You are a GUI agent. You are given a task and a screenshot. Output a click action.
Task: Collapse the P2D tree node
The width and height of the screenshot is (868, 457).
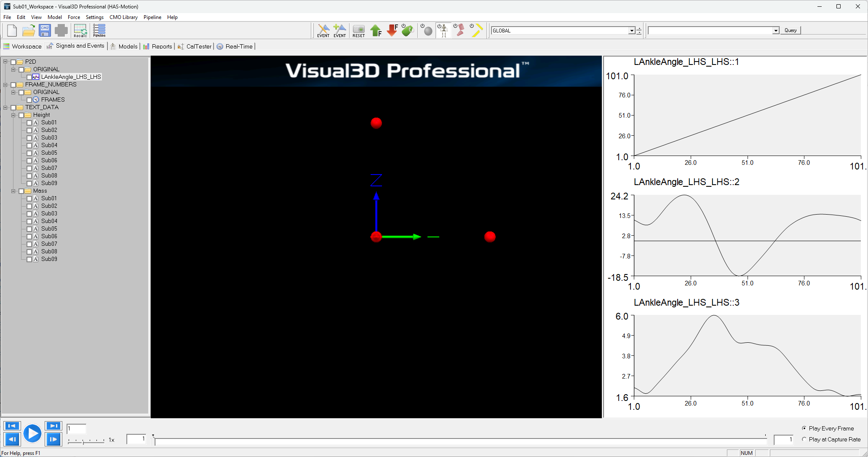(x=5, y=62)
